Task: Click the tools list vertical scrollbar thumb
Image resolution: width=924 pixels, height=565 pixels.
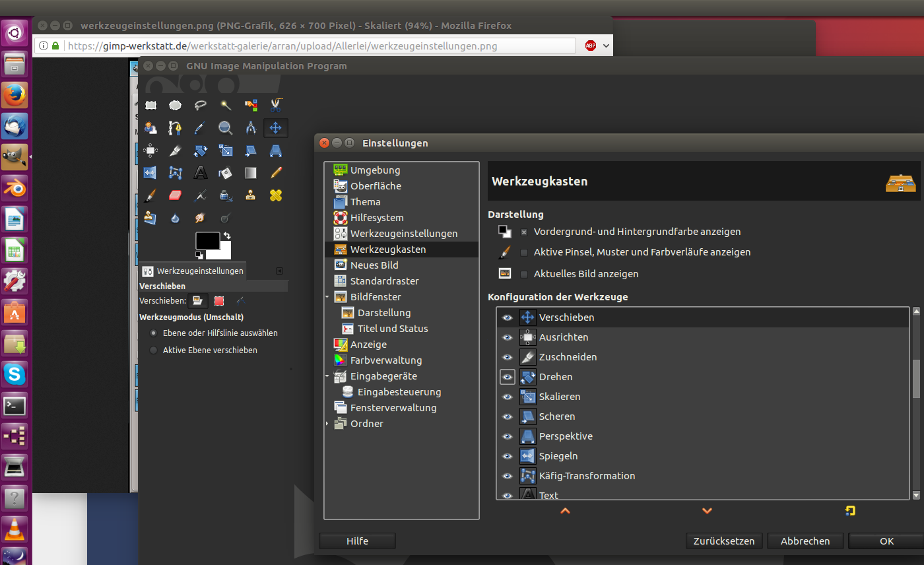Action: click(916, 379)
